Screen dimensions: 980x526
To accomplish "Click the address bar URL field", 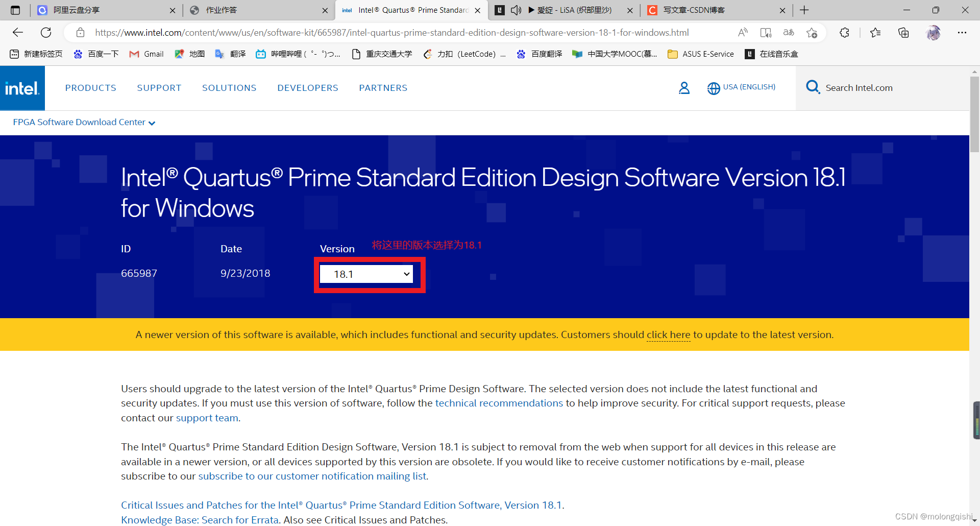I will click(391, 33).
